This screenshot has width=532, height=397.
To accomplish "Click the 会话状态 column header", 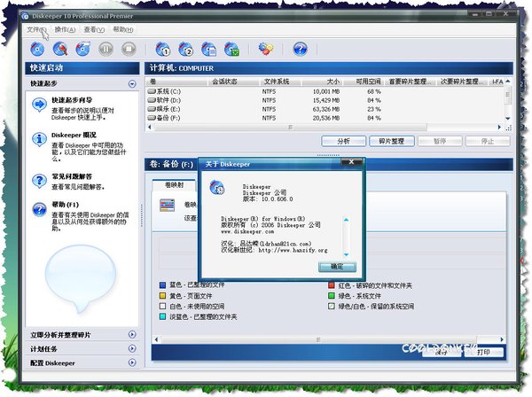I will pyautogui.click(x=233, y=82).
